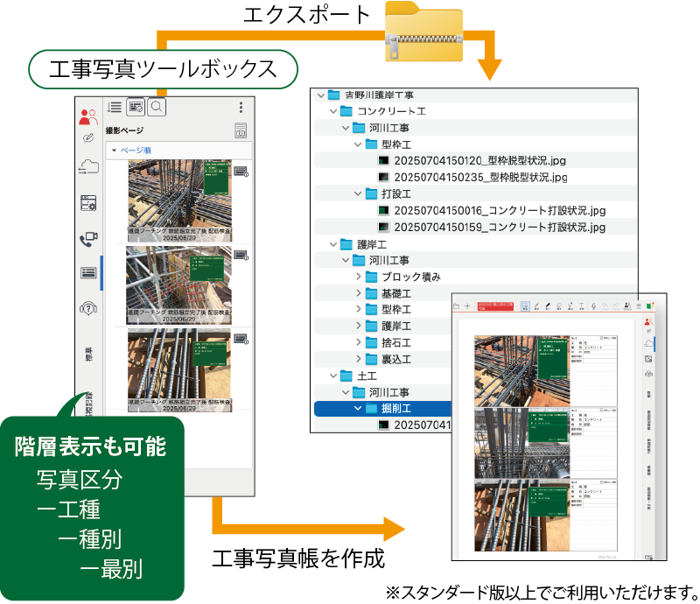
Task: Select the 捨石工 folder row
Action: (383, 342)
